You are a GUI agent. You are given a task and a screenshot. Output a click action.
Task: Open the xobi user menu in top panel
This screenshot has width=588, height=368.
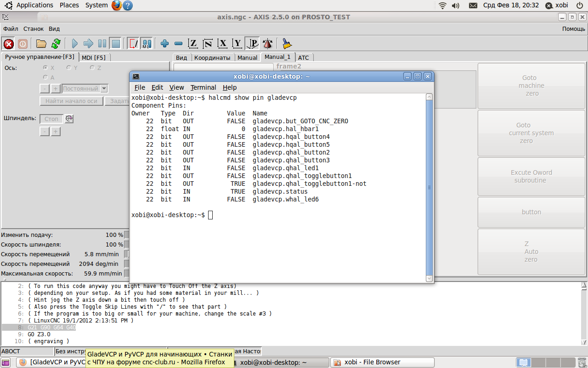tap(557, 6)
